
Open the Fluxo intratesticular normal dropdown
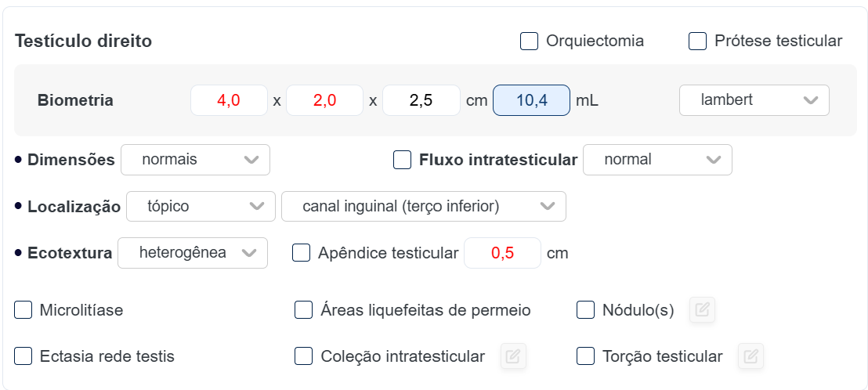pyautogui.click(x=657, y=160)
